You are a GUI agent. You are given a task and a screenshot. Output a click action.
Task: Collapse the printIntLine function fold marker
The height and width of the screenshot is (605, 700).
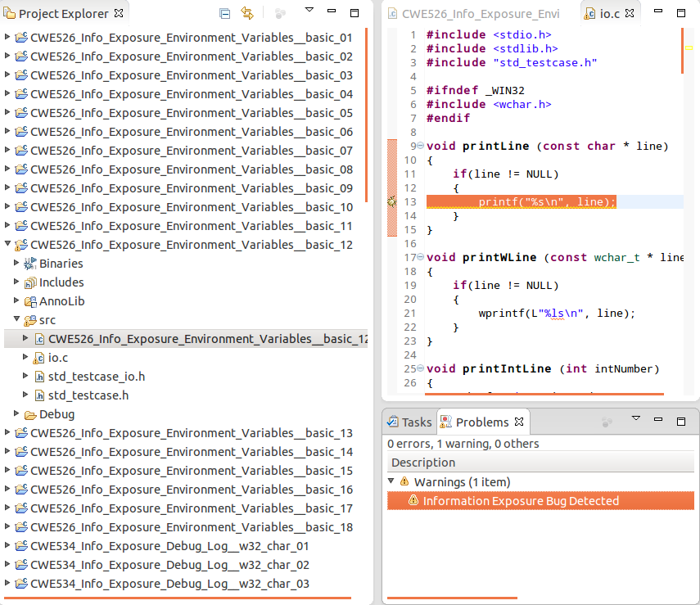(420, 368)
